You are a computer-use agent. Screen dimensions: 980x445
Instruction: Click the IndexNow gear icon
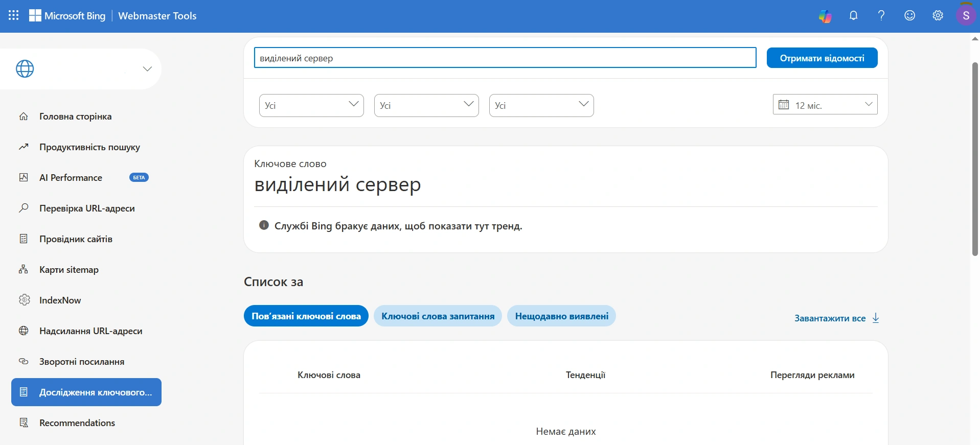[24, 300]
